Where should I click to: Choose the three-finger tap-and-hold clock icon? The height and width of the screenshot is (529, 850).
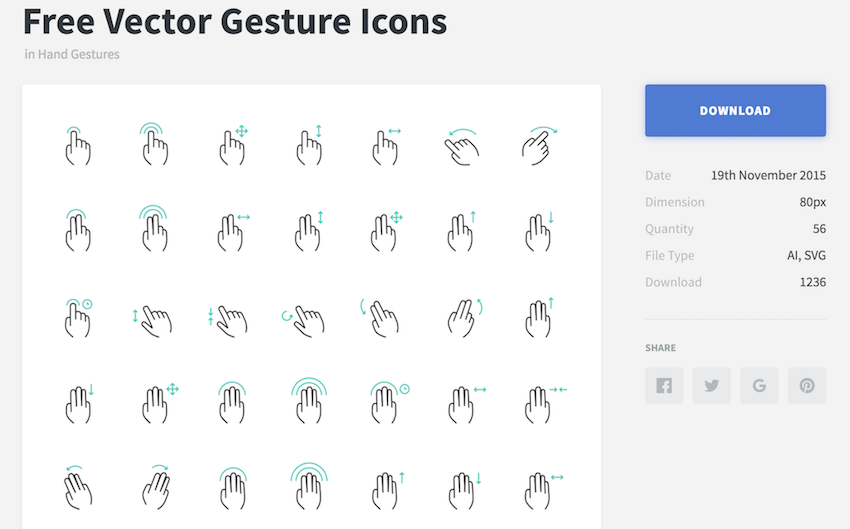click(x=387, y=402)
